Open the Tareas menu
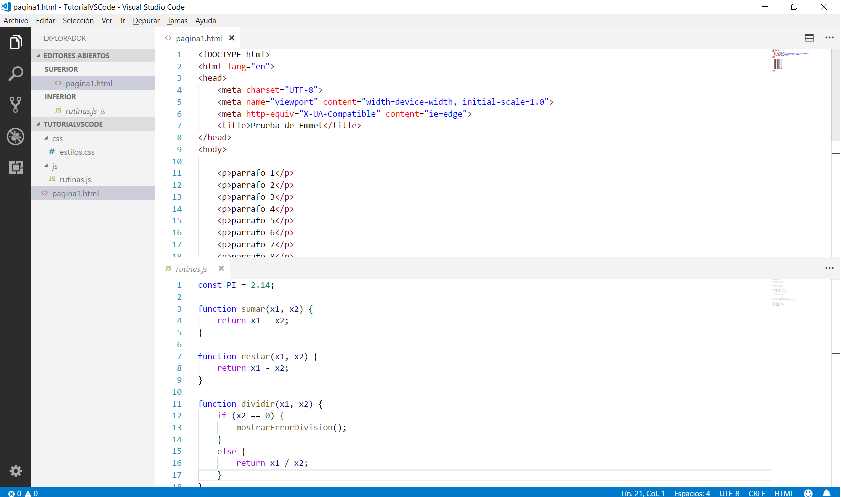 click(x=178, y=20)
